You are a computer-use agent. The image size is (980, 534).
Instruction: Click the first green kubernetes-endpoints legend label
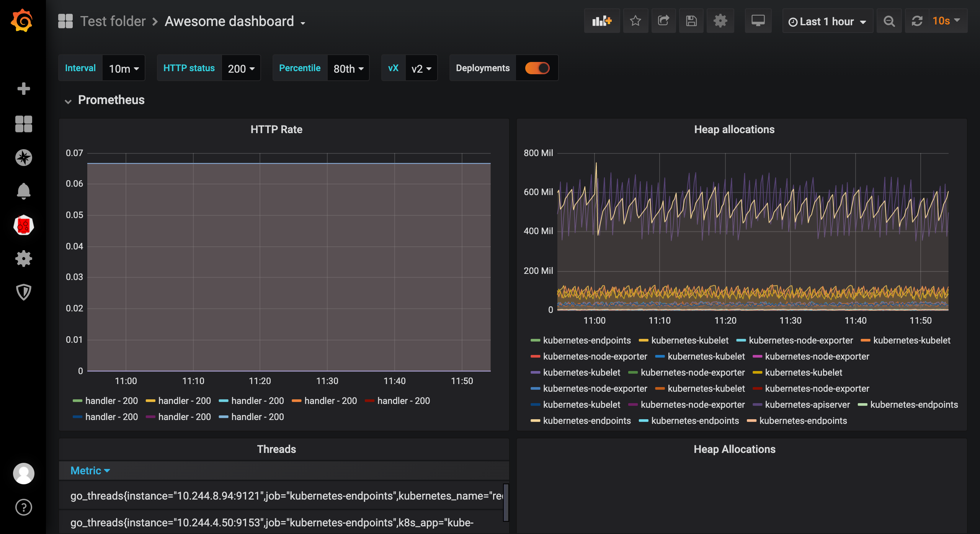587,340
